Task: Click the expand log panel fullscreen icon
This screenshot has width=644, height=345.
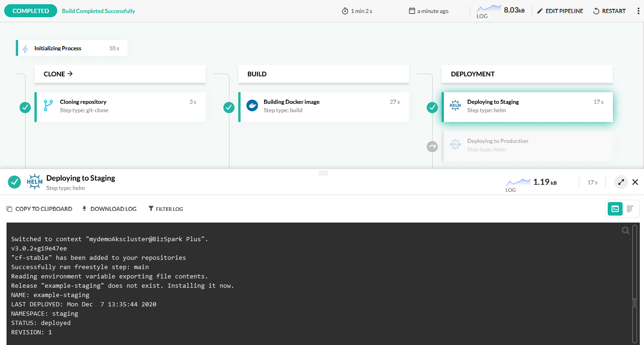Action: (x=621, y=182)
